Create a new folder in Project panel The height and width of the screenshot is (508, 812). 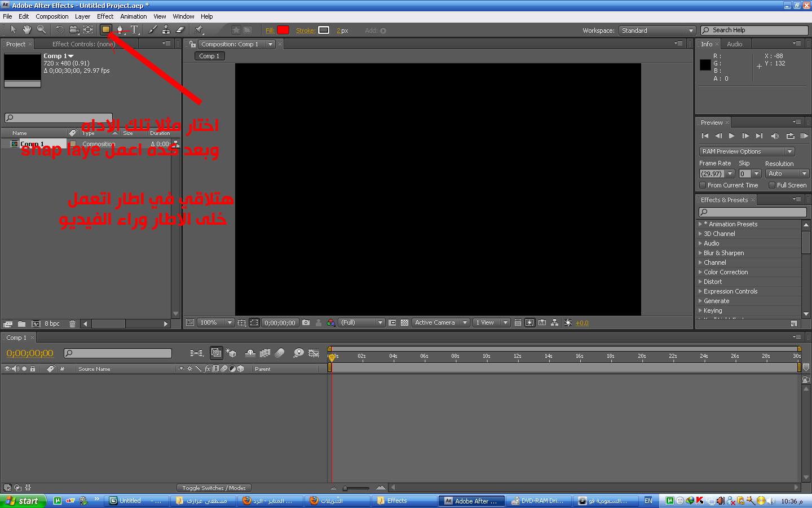(21, 324)
